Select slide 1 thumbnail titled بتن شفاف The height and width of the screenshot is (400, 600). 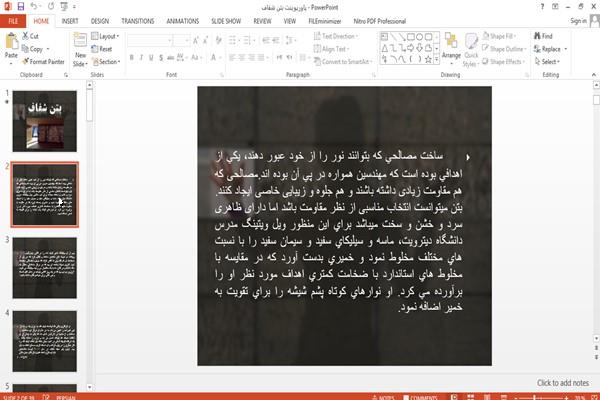pyautogui.click(x=44, y=121)
